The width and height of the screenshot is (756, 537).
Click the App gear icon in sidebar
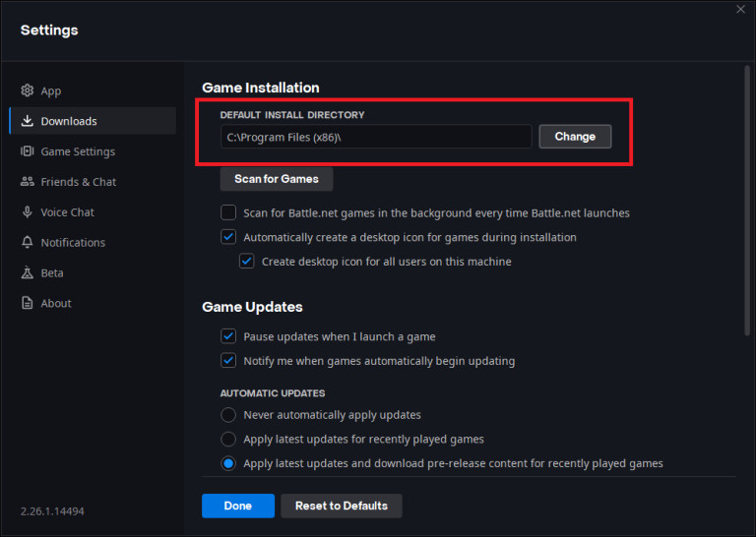28,91
